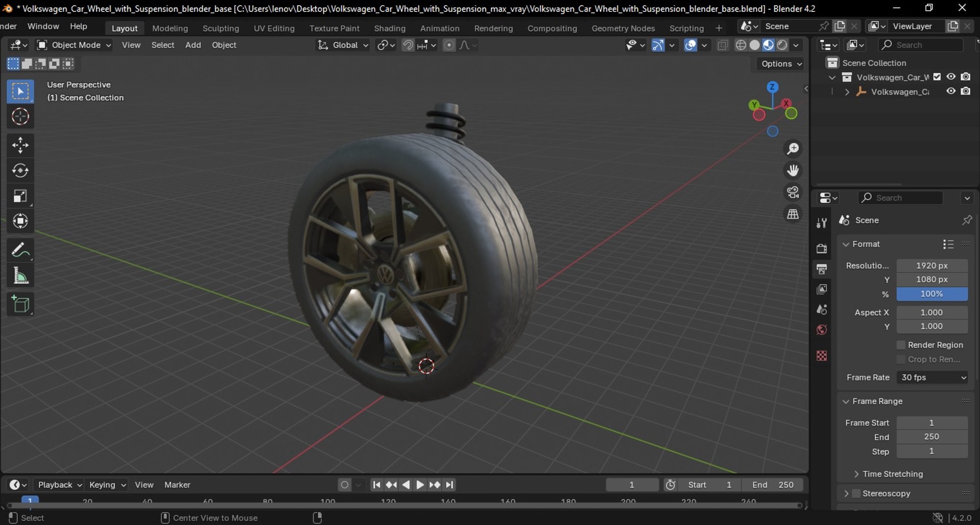Select the Scale tool
The image size is (980, 525).
click(x=20, y=196)
